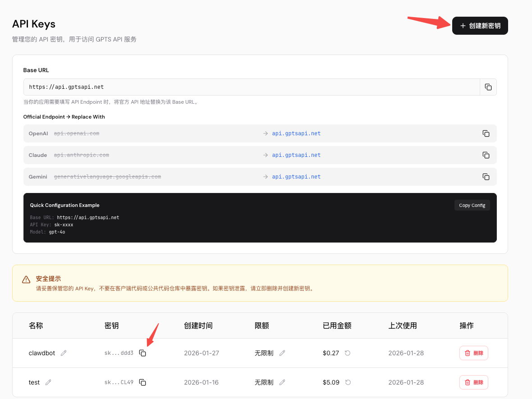Copy the OpenAI replacement endpoint
Screen dimensions: 532x399
(x=486, y=133)
